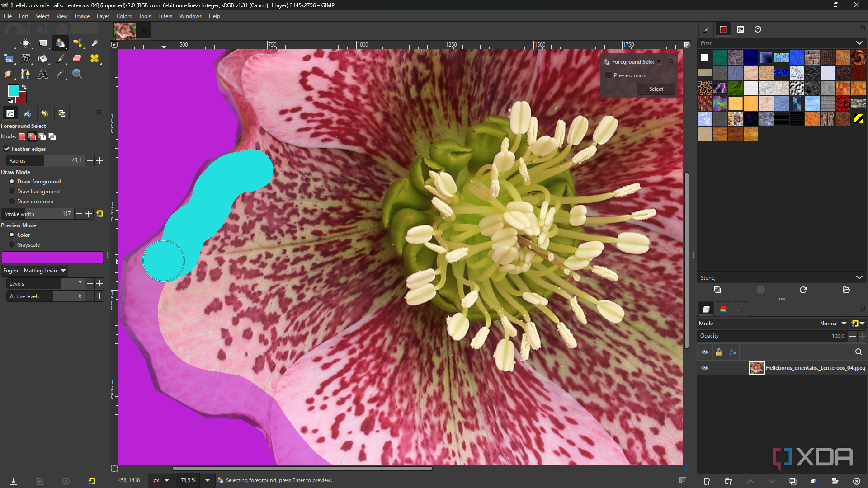868x488 pixels.
Task: Click the cyan foreground color swatch
Action: click(x=13, y=90)
